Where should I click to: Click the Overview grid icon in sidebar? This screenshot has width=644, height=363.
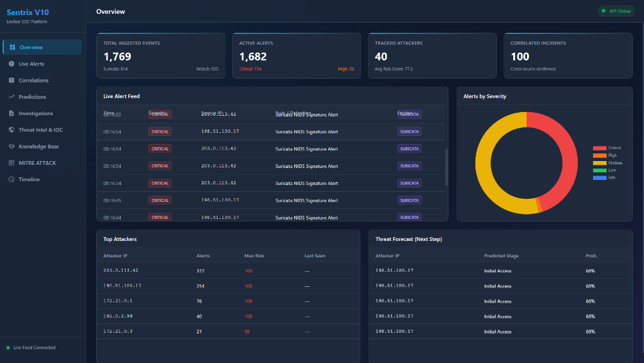click(x=13, y=47)
